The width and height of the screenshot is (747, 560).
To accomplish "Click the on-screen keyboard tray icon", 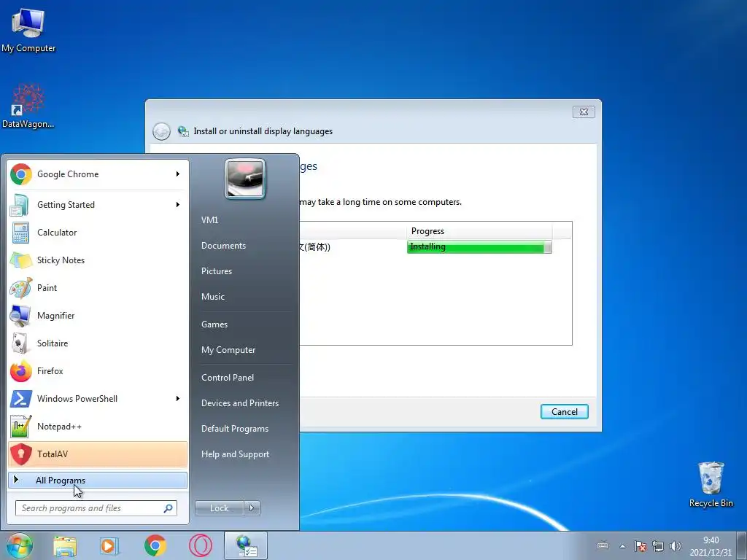I will (x=603, y=545).
